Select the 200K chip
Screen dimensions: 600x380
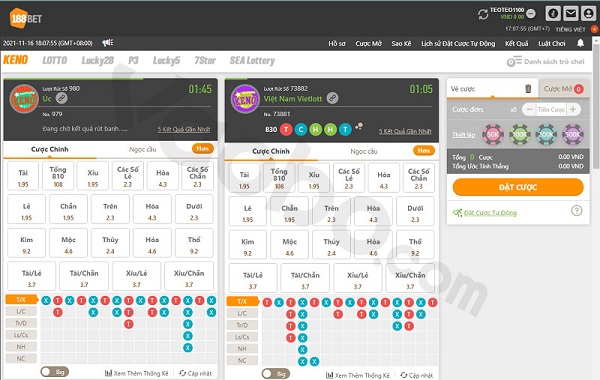click(546, 134)
